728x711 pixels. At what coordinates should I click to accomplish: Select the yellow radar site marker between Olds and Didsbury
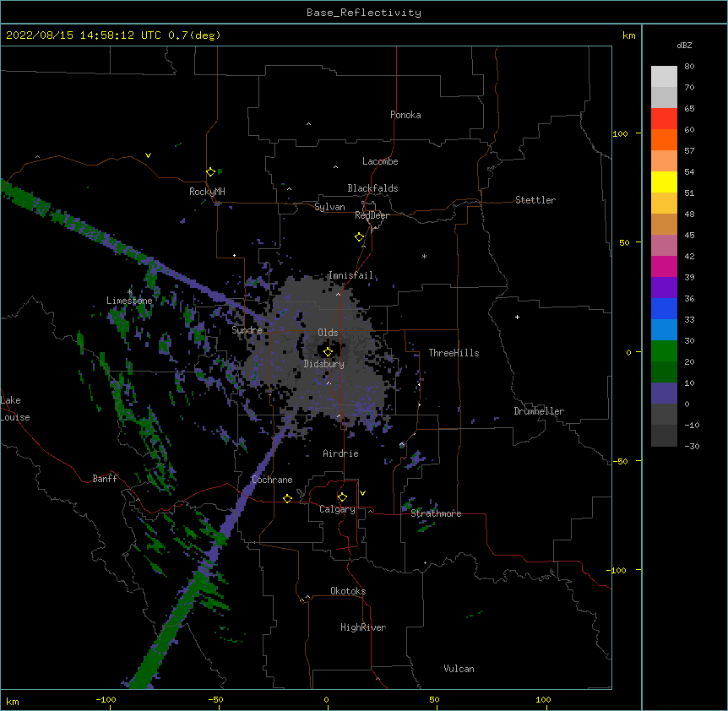coord(328,351)
